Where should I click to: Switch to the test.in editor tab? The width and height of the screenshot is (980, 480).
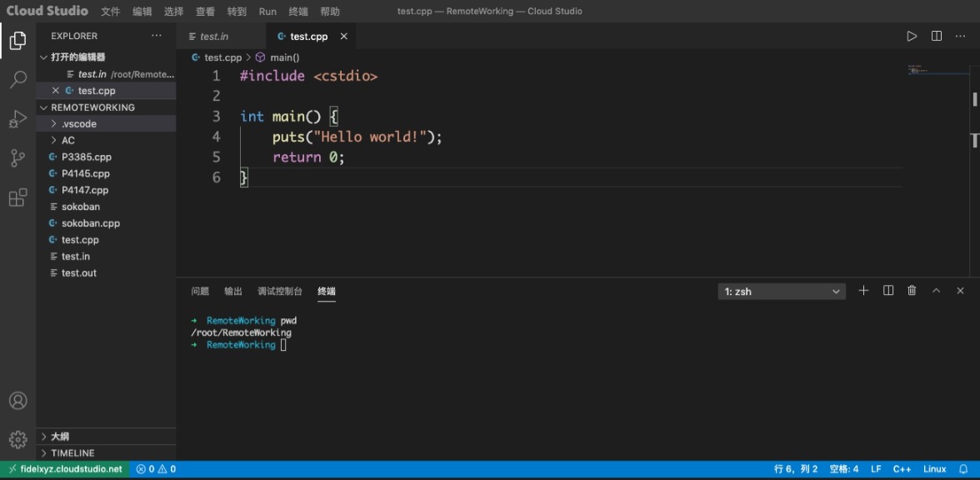tap(214, 37)
